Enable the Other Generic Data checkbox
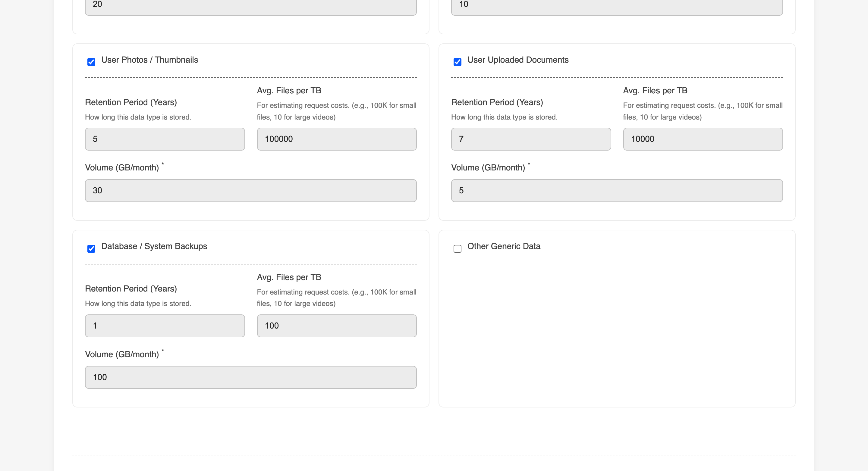This screenshot has height=471, width=868. 457,248
